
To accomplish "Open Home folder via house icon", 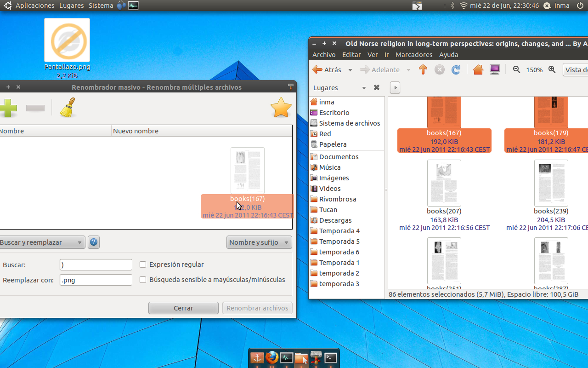I will [x=478, y=69].
